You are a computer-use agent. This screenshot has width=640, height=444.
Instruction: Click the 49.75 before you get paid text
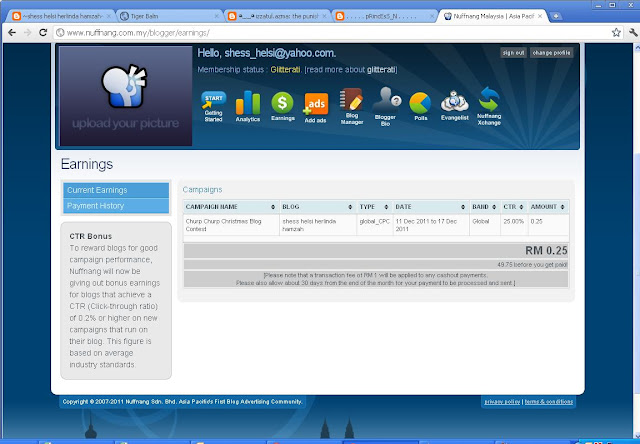[532, 265]
